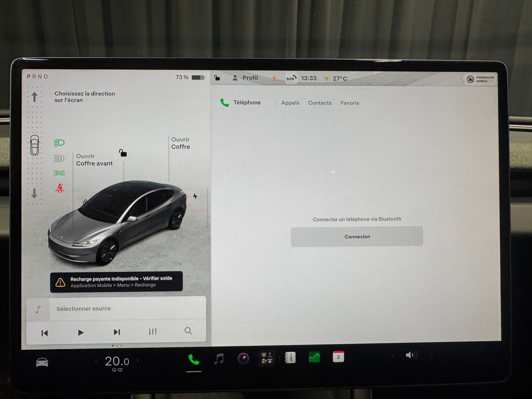Viewport: 532px width, 399px height.
Task: Tap the SOS emergency icon
Action: 291,78
